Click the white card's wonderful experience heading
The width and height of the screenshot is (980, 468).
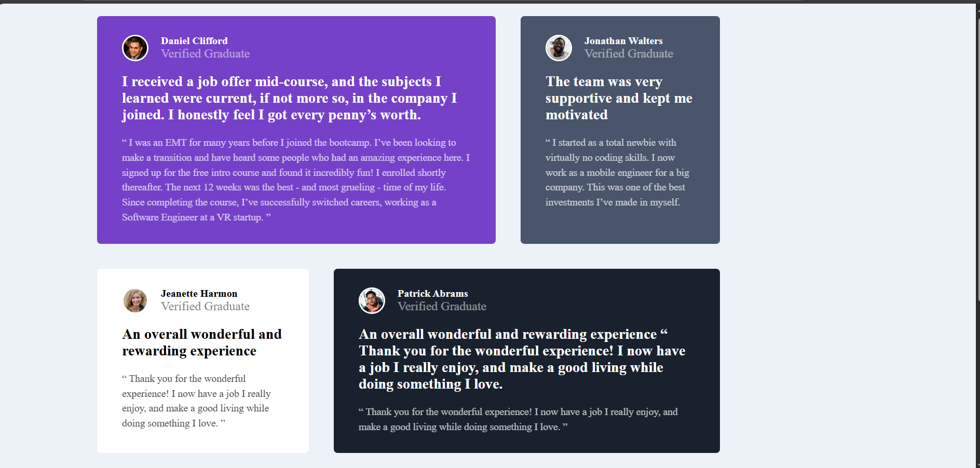point(202,342)
